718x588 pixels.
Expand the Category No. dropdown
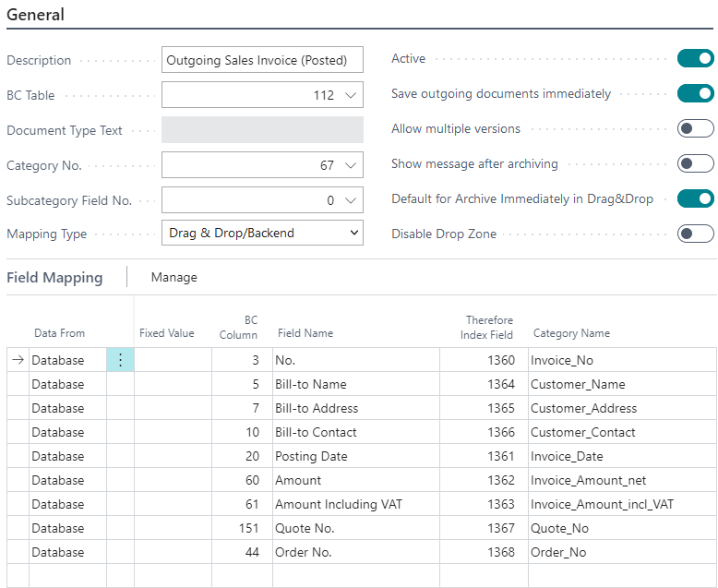(350, 165)
